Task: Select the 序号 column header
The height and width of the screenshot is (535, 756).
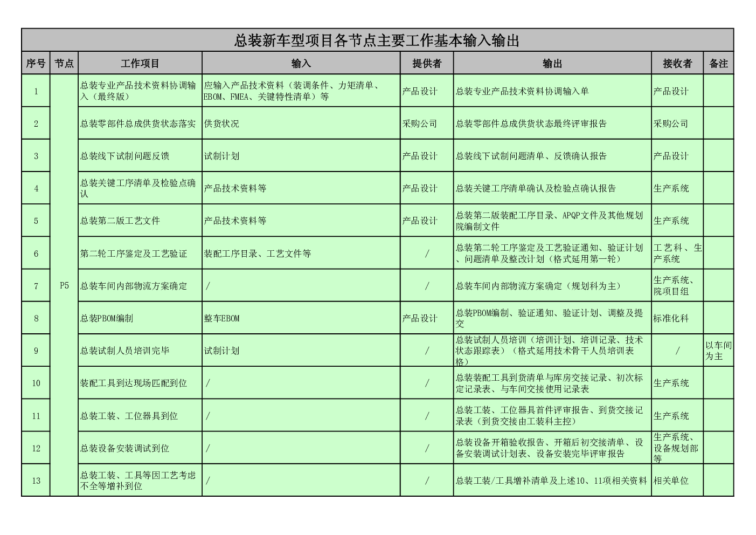Action: click(36, 64)
